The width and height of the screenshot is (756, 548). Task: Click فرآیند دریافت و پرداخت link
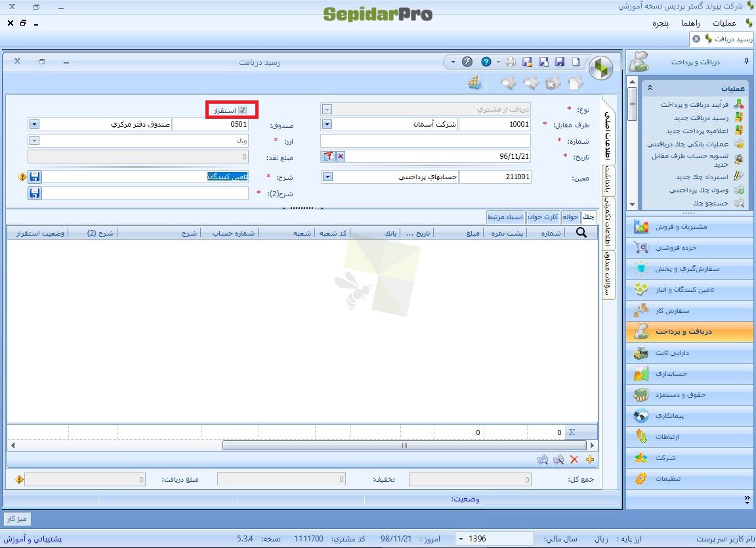(x=694, y=104)
